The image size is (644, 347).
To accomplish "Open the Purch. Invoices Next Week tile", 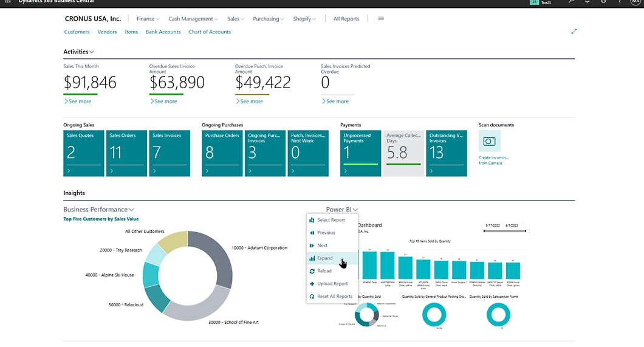I will [308, 153].
